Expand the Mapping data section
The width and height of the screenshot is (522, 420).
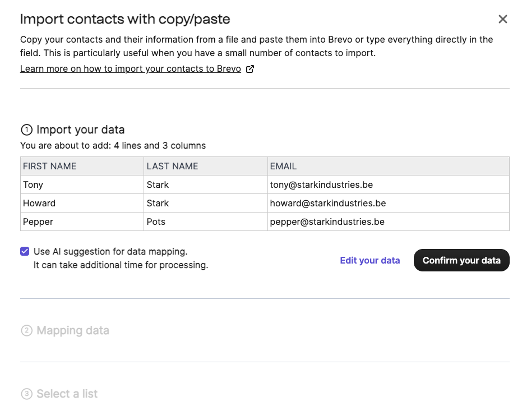[x=73, y=331]
